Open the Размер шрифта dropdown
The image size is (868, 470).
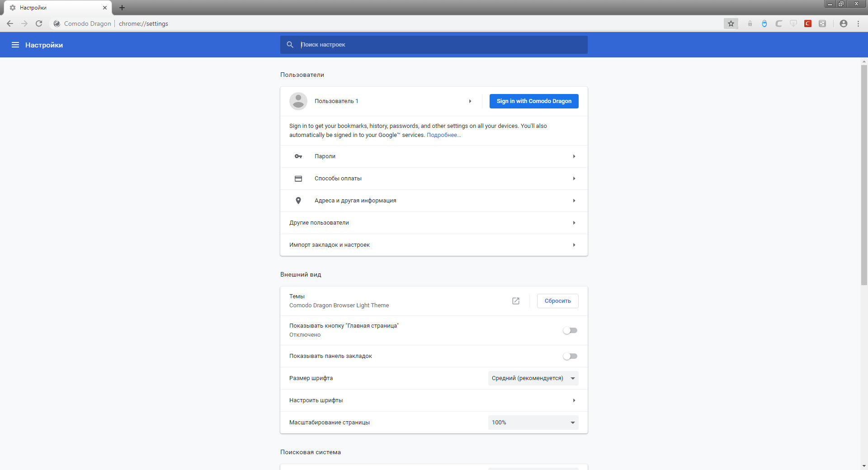click(x=533, y=378)
